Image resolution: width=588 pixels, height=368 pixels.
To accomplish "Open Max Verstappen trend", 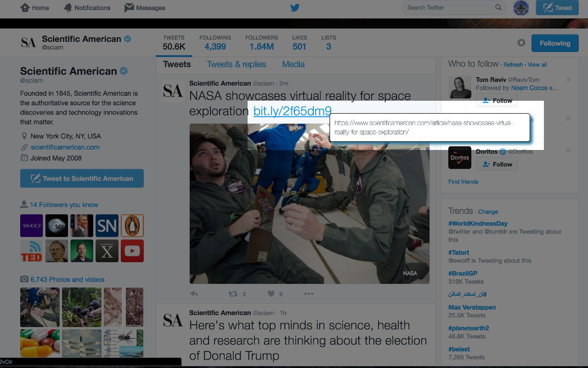I will pos(472,307).
